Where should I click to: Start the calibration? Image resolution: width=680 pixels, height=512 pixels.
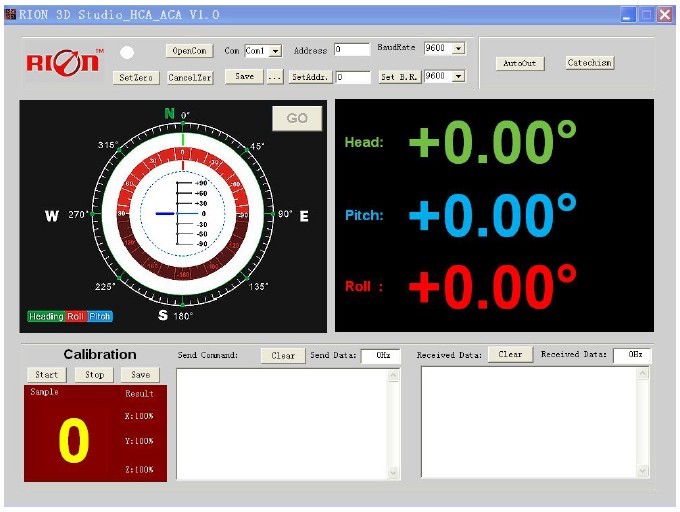click(x=46, y=375)
